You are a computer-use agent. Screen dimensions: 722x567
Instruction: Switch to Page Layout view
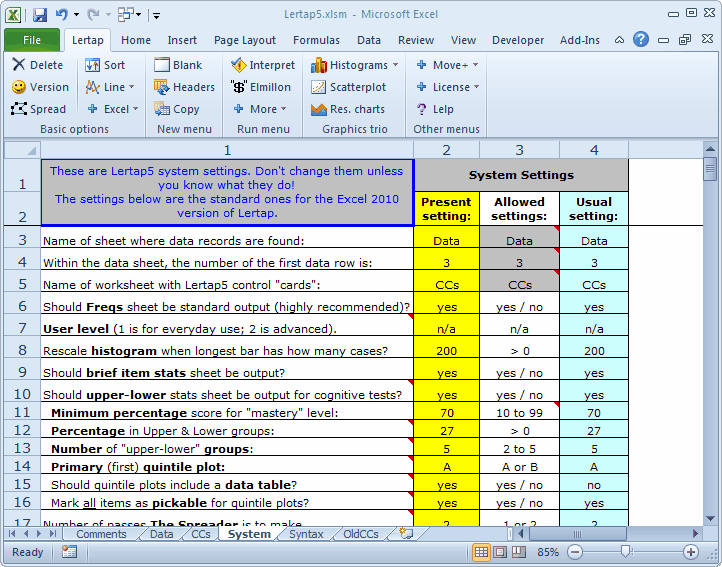[x=500, y=551]
